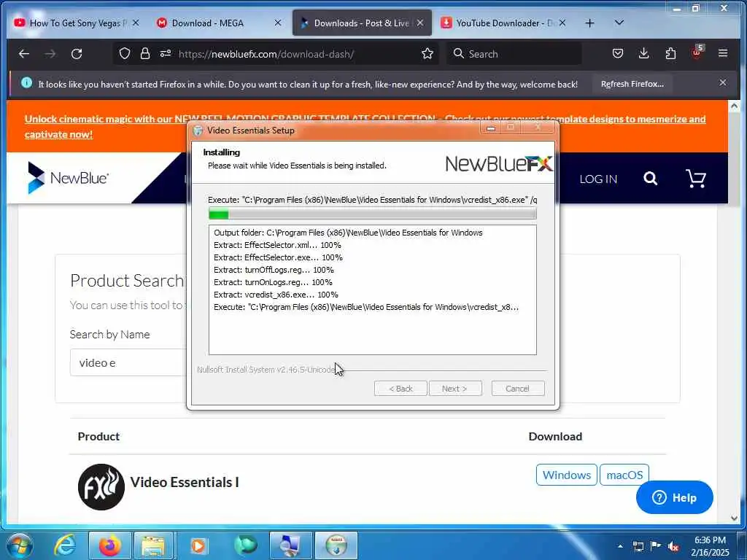Screen dimensions: 747x560
Task: Select the Extract: vcredist_x86.exe log line
Action: point(276,295)
